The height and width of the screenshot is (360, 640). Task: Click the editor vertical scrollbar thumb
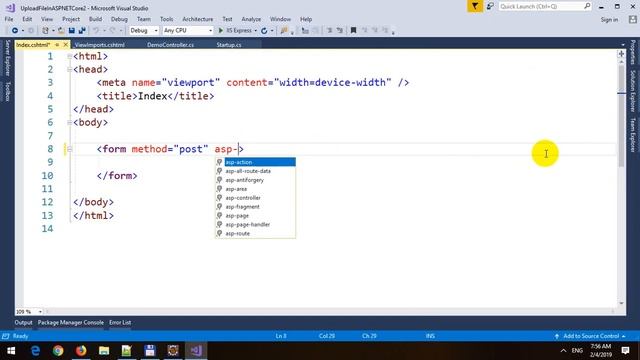click(x=621, y=116)
